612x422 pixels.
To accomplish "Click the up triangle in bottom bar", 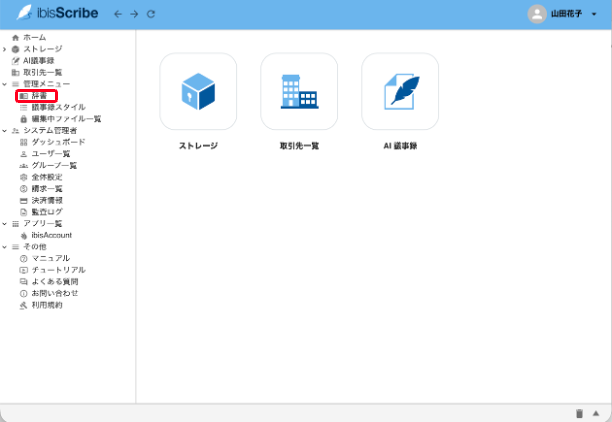I will tap(596, 413).
